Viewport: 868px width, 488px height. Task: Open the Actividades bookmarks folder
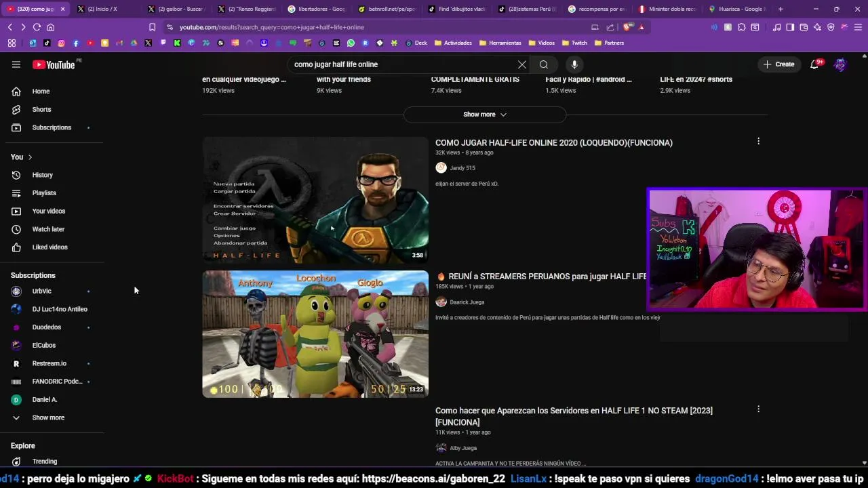[453, 43]
